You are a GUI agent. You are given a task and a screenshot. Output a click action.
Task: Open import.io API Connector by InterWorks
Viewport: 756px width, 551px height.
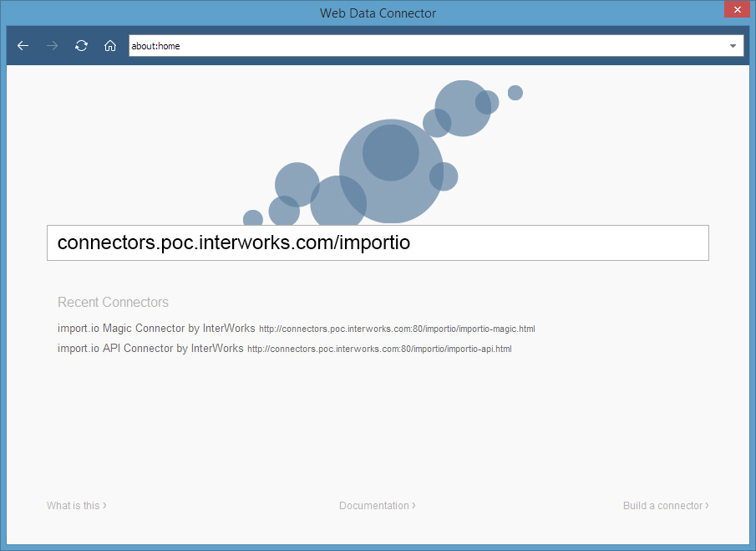[150, 348]
